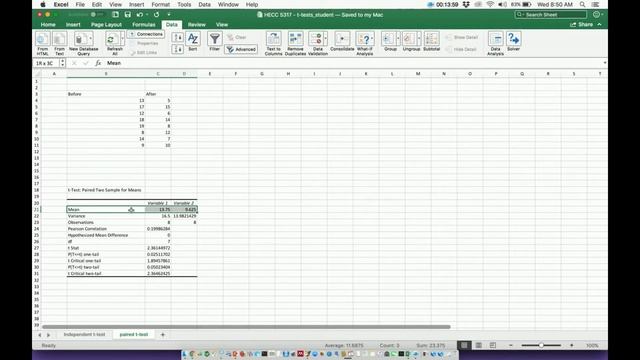Open the Undo history dropdown arrow

[x=147, y=15]
